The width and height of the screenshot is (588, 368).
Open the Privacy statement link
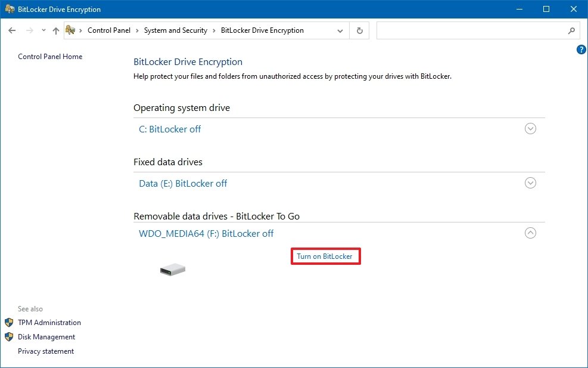(46, 351)
